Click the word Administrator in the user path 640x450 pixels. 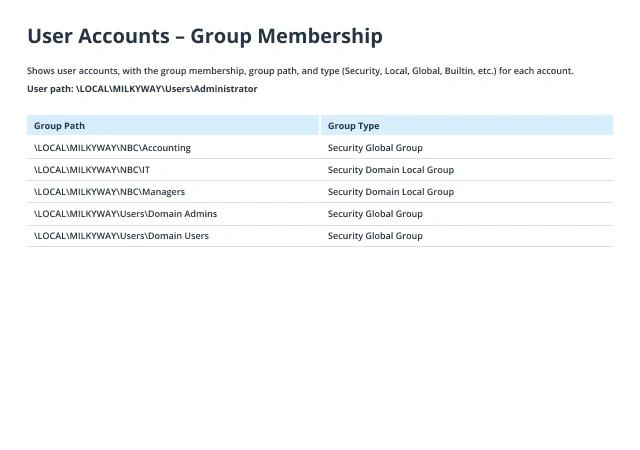(x=225, y=89)
